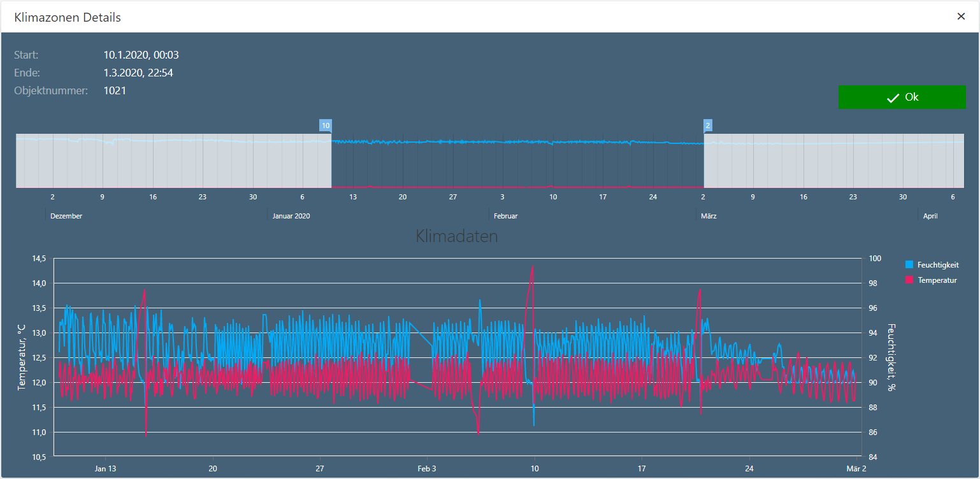This screenshot has height=479, width=980.
Task: Close the Klimazonen Details dialog
Action: 961,17
